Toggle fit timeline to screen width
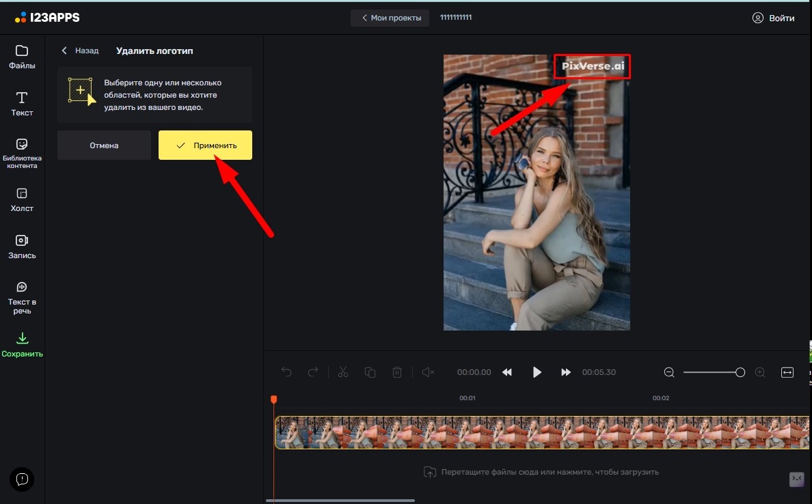This screenshot has width=812, height=504. pyautogui.click(x=787, y=372)
